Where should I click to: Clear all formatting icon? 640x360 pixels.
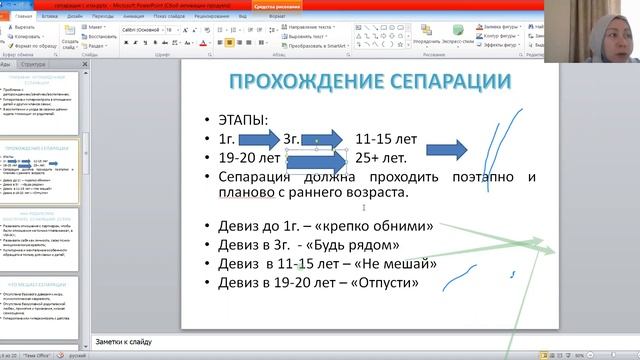click(207, 30)
